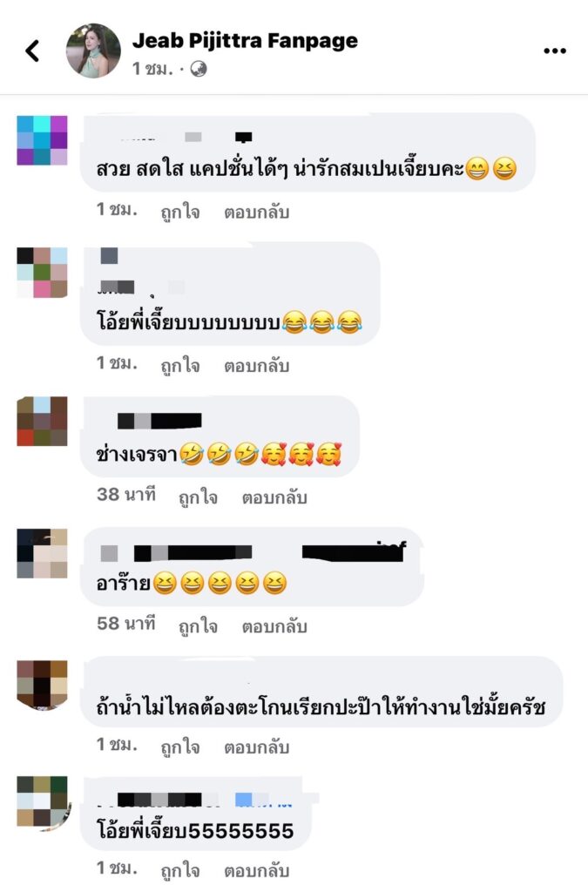Tap the back arrow icon
Screen dimensions: 588x892
[x=32, y=51]
